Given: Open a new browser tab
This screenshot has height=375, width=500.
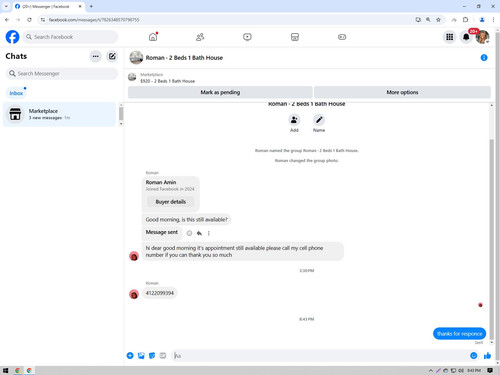Looking at the screenshot, I should coord(91,6).
